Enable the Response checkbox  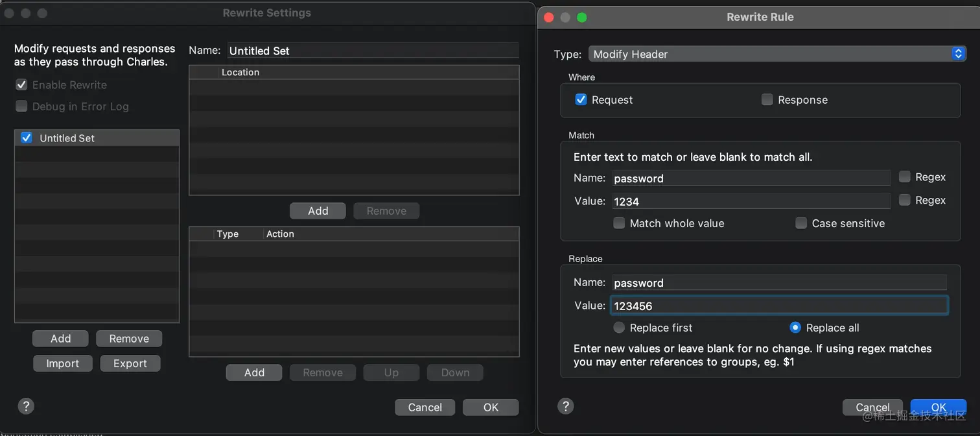767,99
